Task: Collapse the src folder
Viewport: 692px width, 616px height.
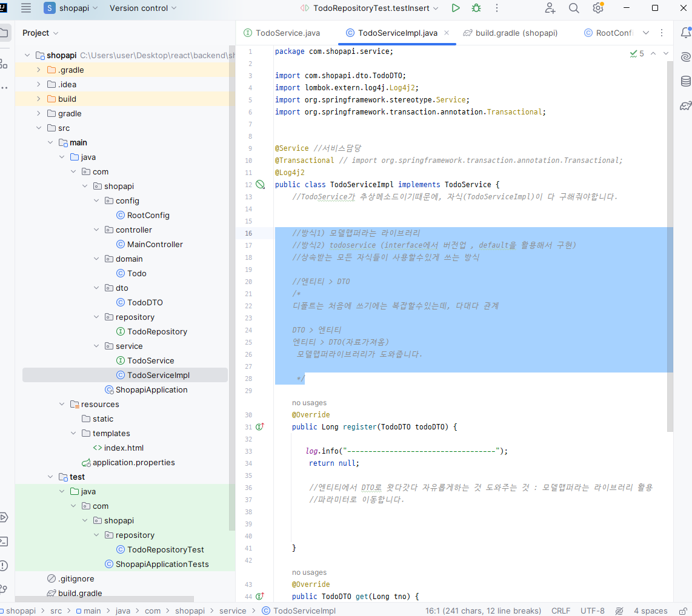Action: click(38, 128)
